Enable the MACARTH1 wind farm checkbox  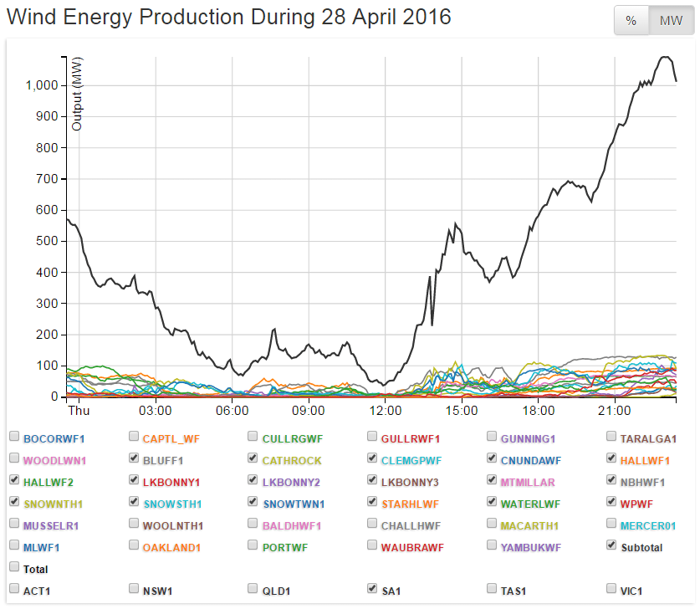(x=493, y=524)
